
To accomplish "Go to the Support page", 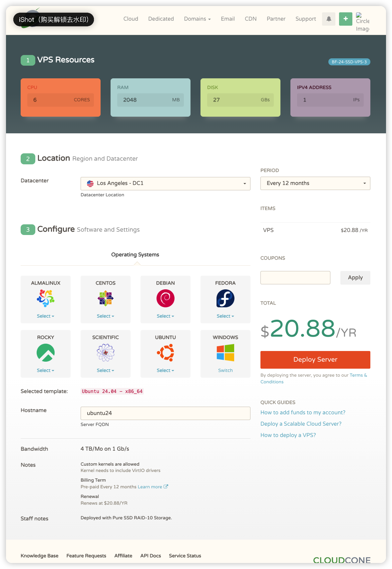I will pyautogui.click(x=305, y=19).
